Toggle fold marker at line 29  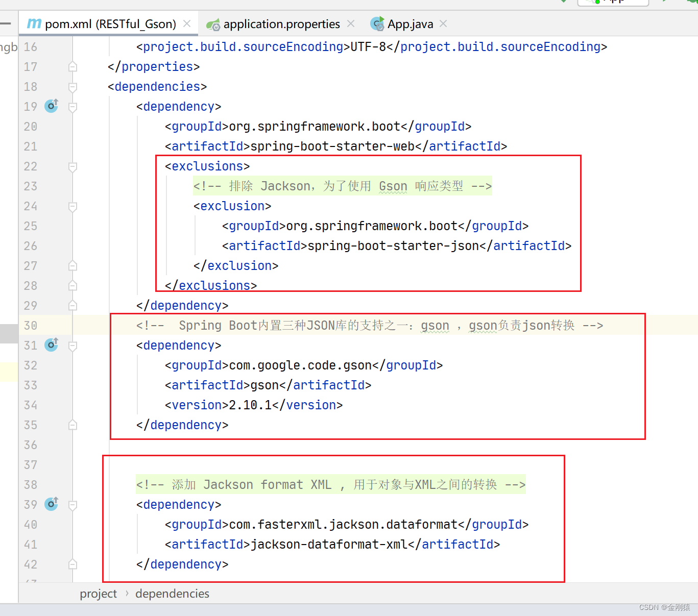click(73, 306)
